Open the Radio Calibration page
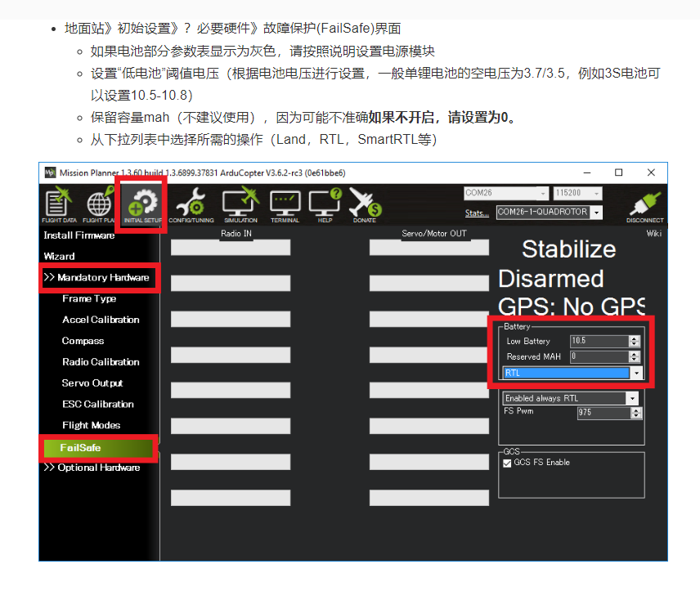This screenshot has width=700, height=591. point(101,362)
